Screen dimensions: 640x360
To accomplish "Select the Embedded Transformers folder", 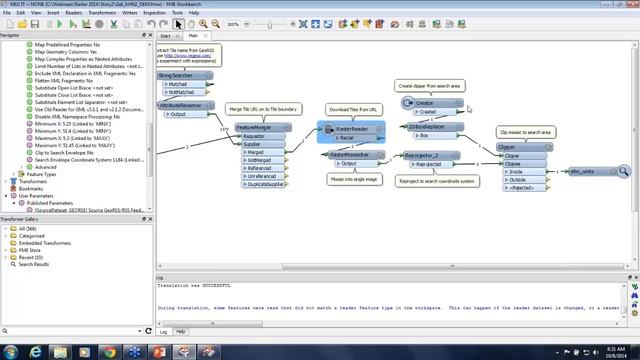I will (45, 243).
